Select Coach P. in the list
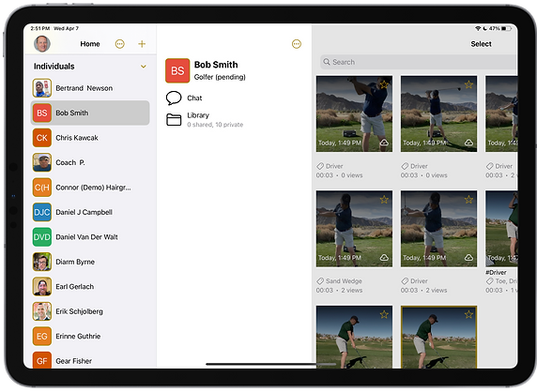The image size is (537, 392). pos(90,162)
